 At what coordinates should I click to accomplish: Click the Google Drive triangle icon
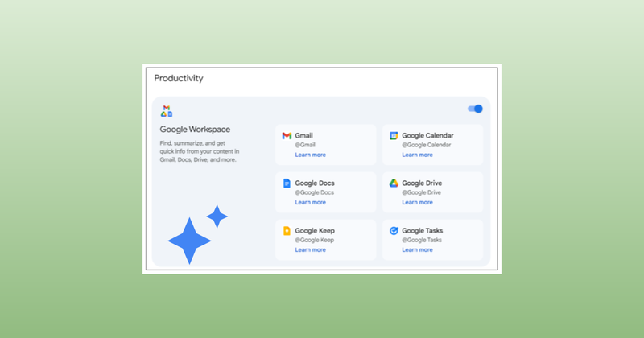(394, 183)
